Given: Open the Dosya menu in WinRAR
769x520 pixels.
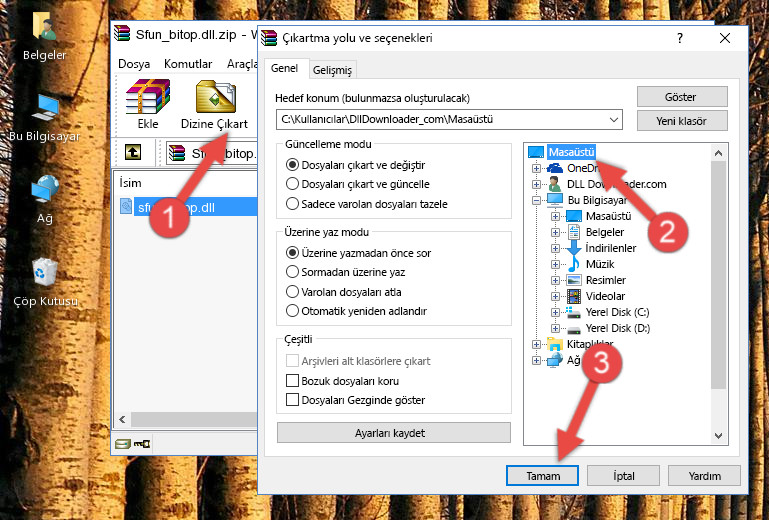Looking at the screenshot, I should [134, 64].
